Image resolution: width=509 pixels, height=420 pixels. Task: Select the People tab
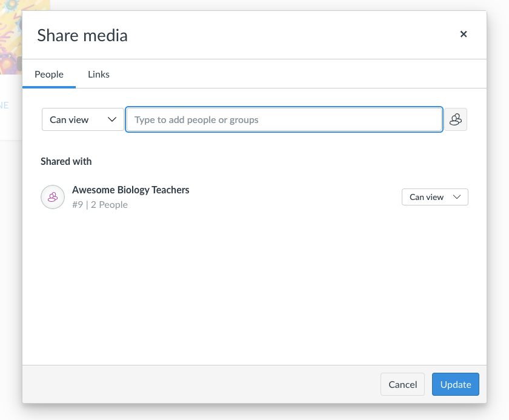[49, 75]
